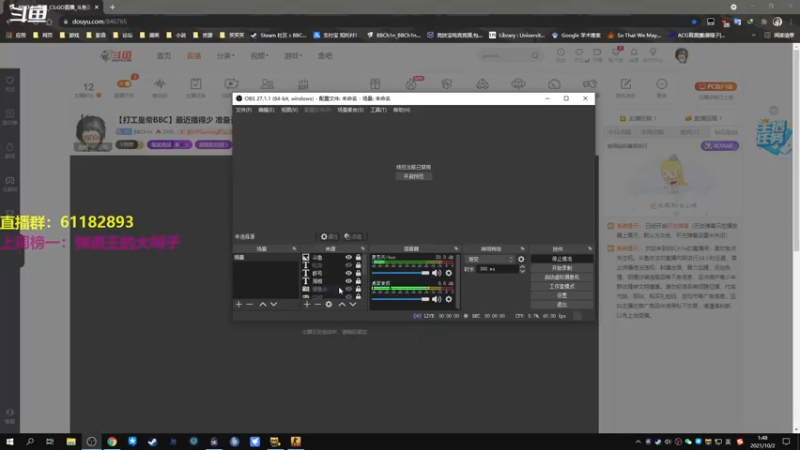The image size is (800, 450).
Task: Pop out the Controls dock panel
Action: click(x=590, y=249)
